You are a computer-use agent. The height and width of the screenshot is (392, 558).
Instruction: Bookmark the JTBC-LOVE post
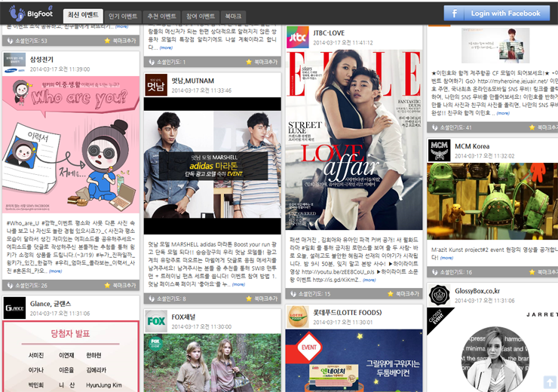pyautogui.click(x=403, y=294)
